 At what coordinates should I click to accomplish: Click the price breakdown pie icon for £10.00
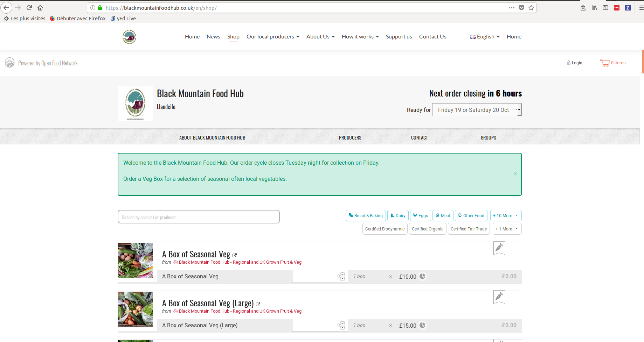pos(423,276)
